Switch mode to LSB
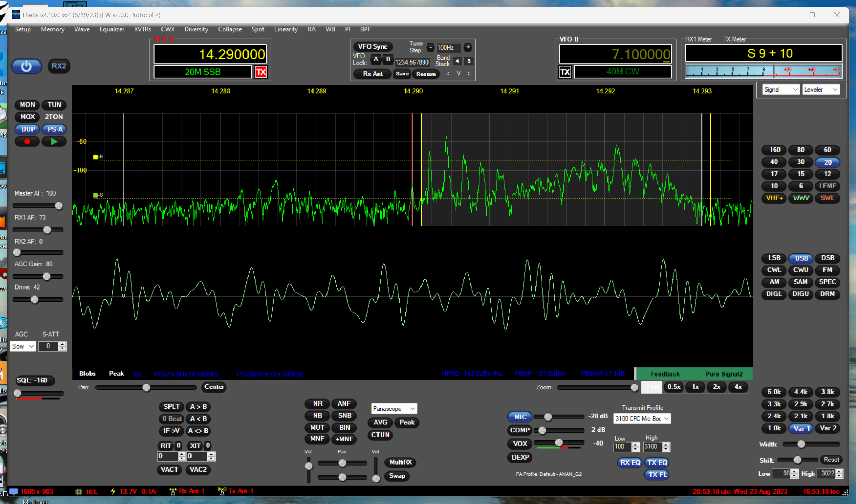 774,258
